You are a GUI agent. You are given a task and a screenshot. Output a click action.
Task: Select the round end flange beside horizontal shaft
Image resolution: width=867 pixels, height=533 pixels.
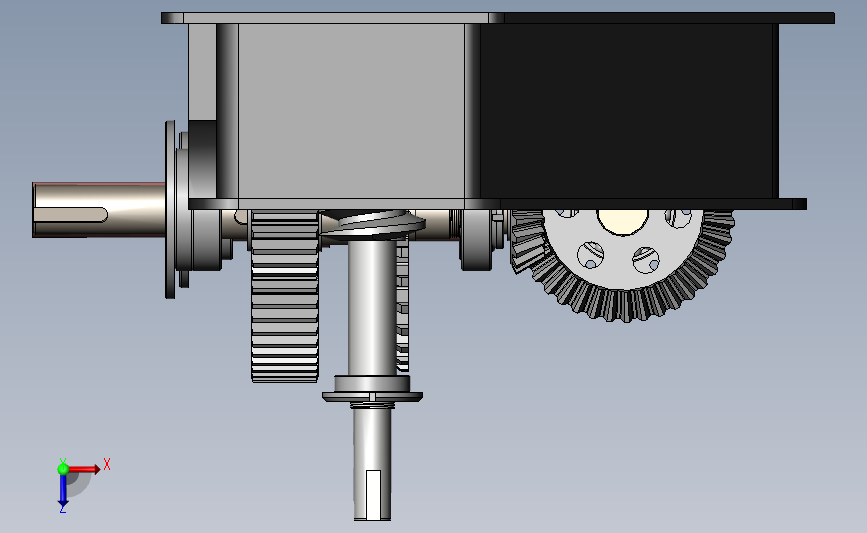[170, 210]
